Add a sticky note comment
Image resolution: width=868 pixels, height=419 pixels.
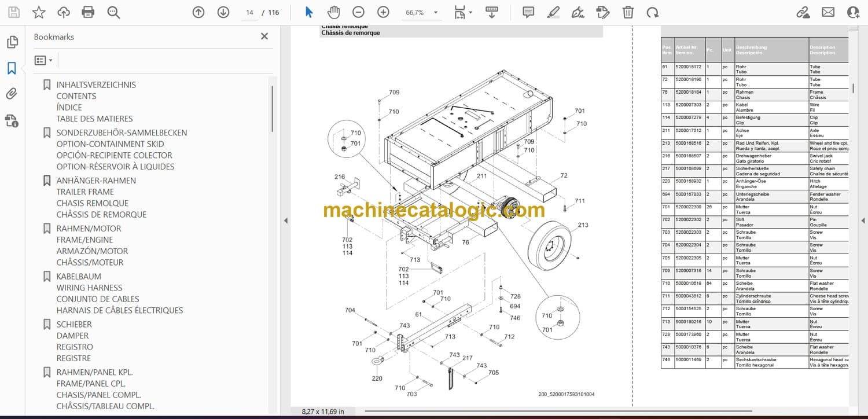tap(528, 12)
